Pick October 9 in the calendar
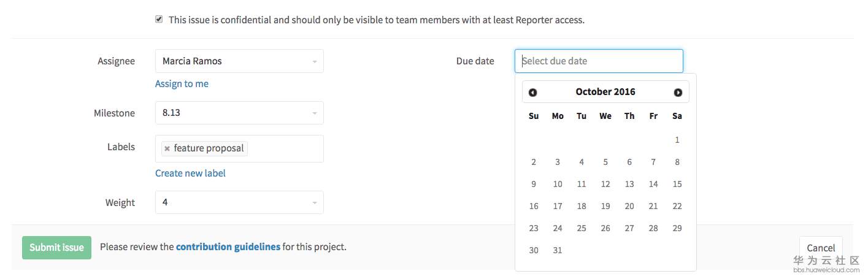The image size is (868, 279). coord(534,184)
